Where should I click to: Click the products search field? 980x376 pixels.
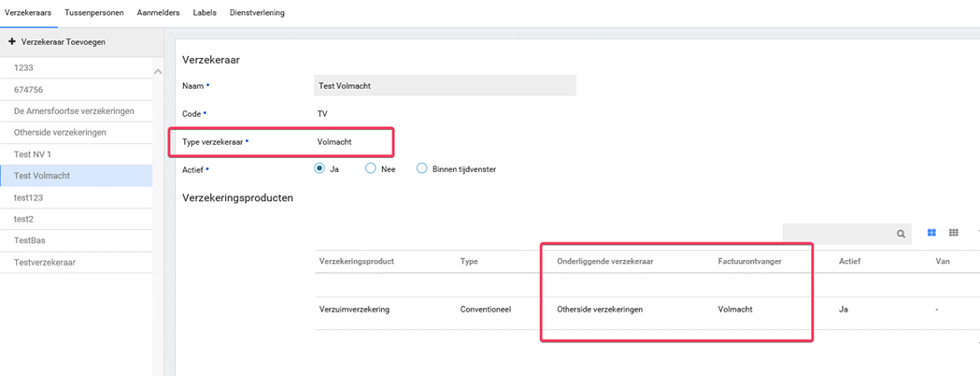(836, 234)
